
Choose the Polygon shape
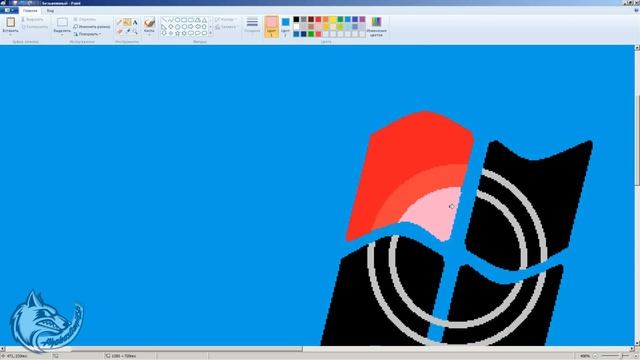(x=198, y=20)
